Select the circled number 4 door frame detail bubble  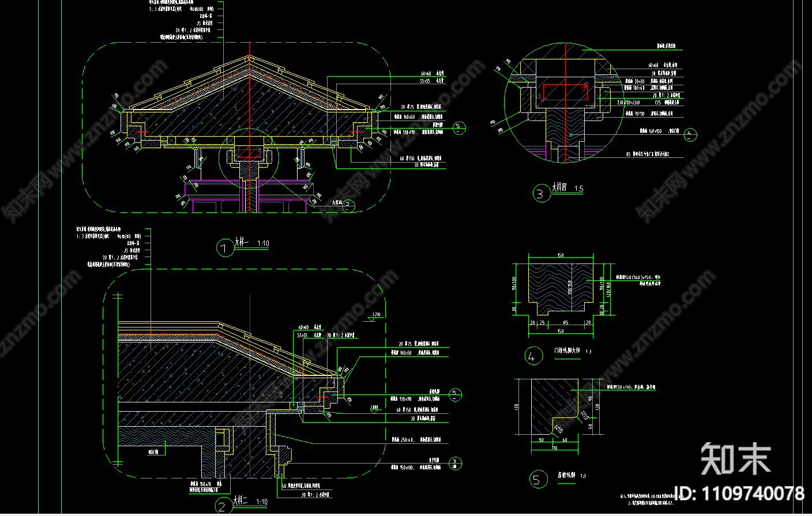coord(533,357)
